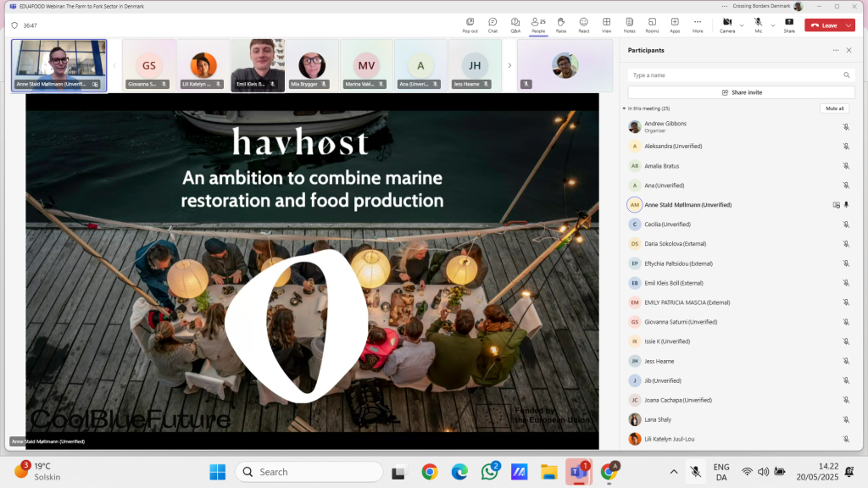Image resolution: width=868 pixels, height=488 pixels.
Task: Toggle Aleksandra (Unverified) microphone icon
Action: pyautogui.click(x=846, y=147)
